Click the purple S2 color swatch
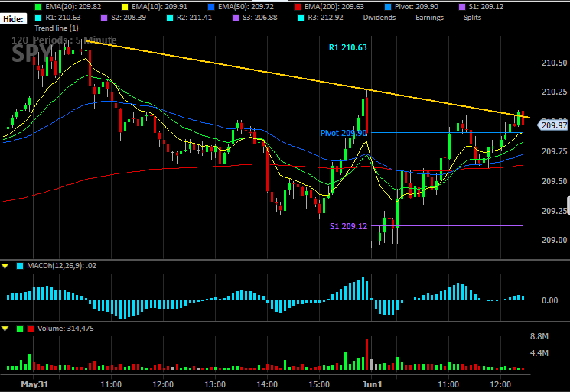Viewport: 570px width, 392px height. point(104,18)
